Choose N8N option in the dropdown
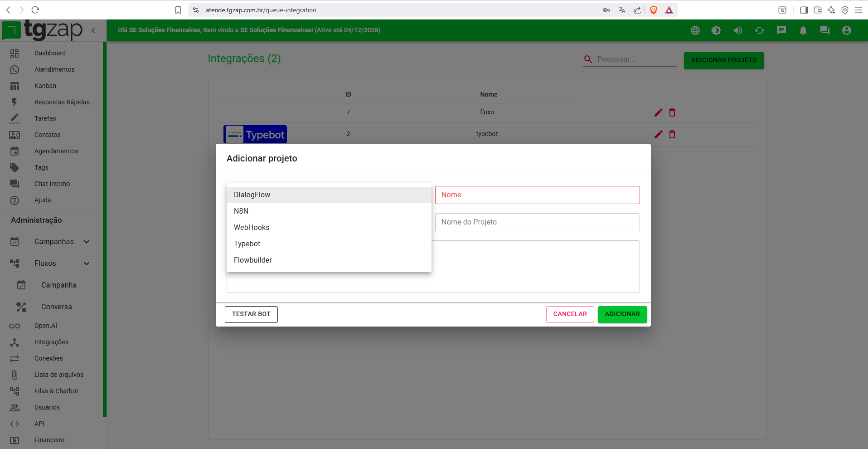868x449 pixels. tap(241, 211)
